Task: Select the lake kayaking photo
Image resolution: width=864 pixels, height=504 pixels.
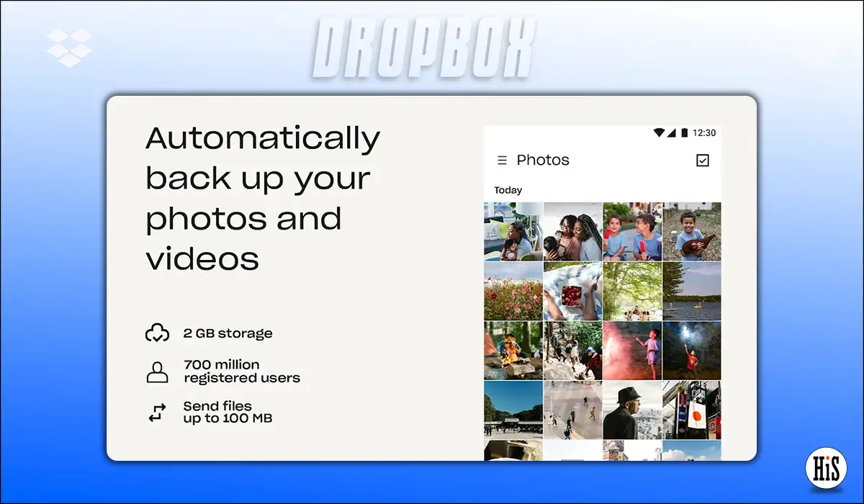Action: (x=691, y=292)
